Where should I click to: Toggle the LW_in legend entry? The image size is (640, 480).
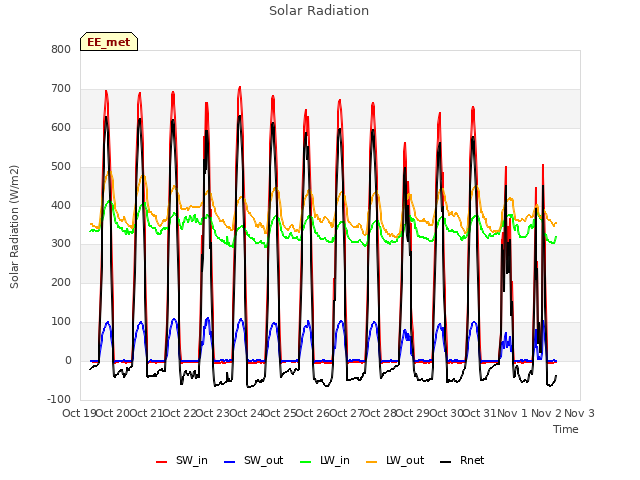click(325, 460)
